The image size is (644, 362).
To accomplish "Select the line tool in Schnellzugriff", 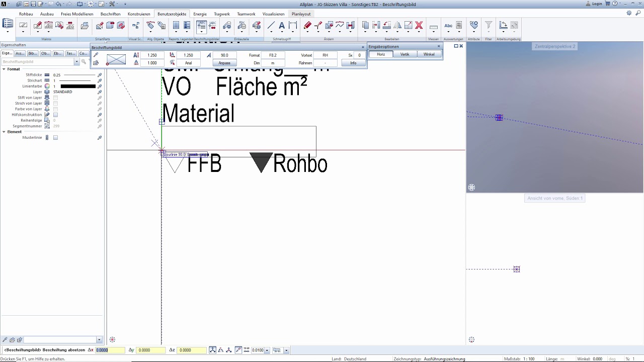I will point(271,25).
